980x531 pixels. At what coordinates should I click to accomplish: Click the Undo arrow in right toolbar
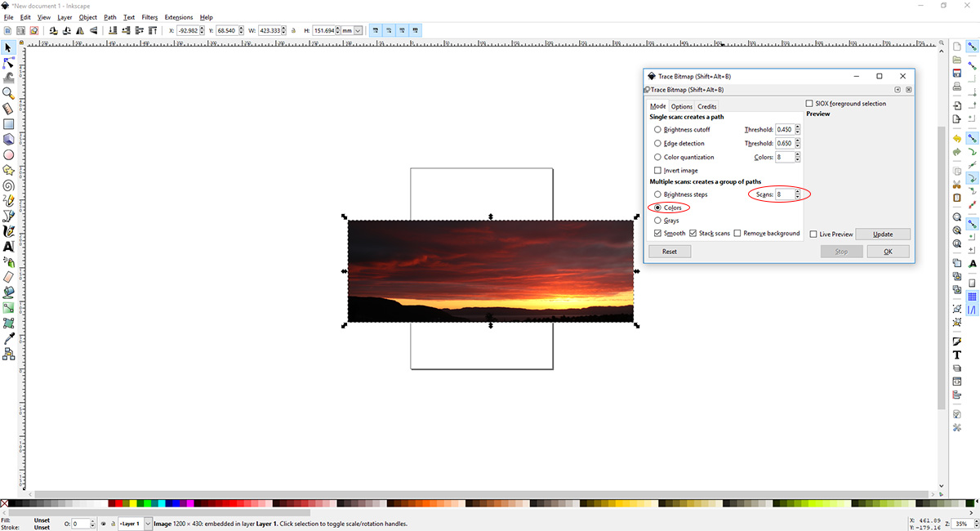956,139
